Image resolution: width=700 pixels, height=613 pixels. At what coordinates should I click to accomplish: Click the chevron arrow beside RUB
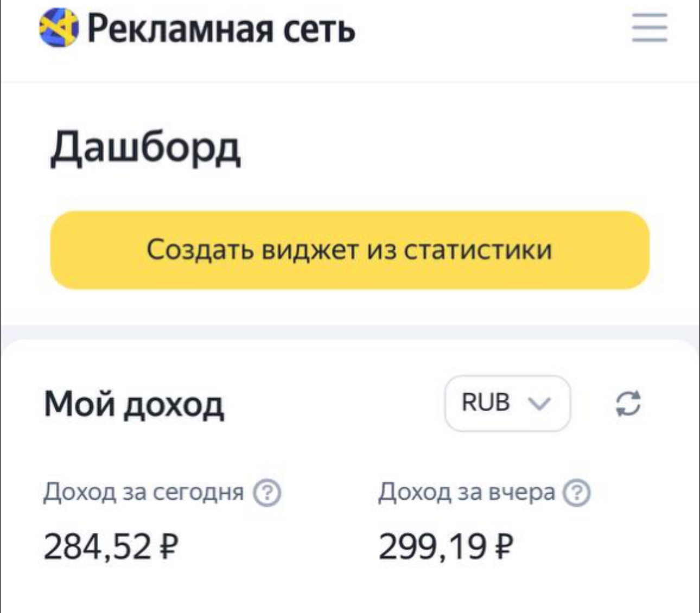pyautogui.click(x=539, y=404)
